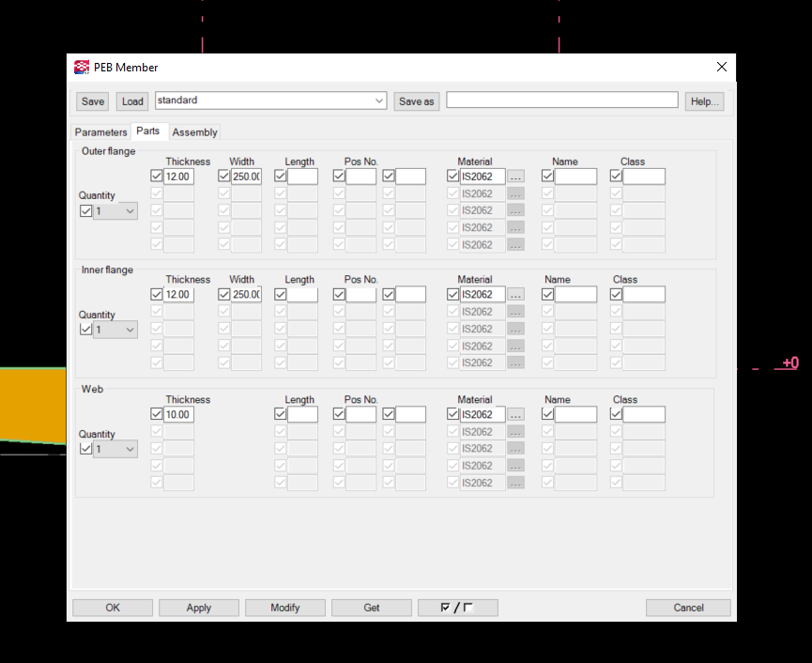Screen dimensions: 812x663
Task: Toggle Outer flange Class checkbox
Action: pos(616,177)
